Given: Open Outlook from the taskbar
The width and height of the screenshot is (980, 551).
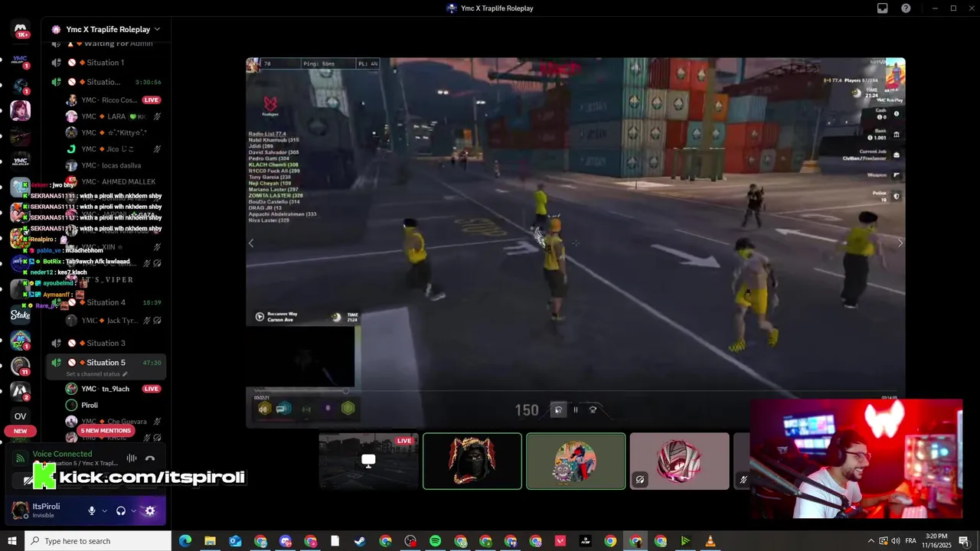Looking at the screenshot, I should [x=235, y=541].
